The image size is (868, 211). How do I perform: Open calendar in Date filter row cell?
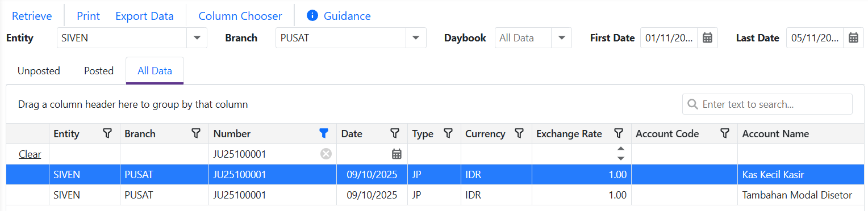397,154
